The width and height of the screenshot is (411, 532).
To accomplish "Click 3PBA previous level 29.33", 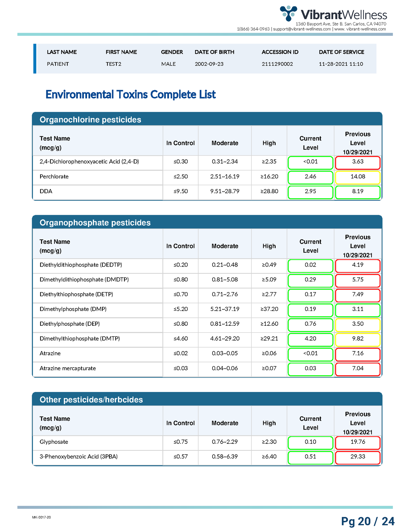I will [358, 458].
